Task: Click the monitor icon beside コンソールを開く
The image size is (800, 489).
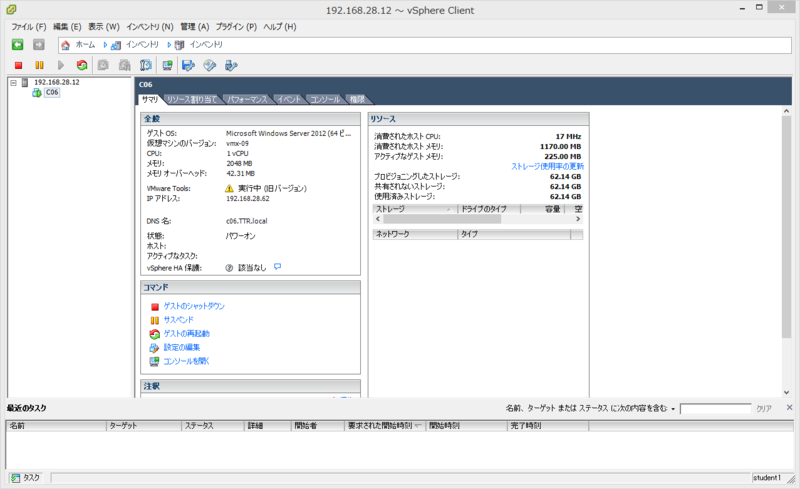Action: coord(154,361)
